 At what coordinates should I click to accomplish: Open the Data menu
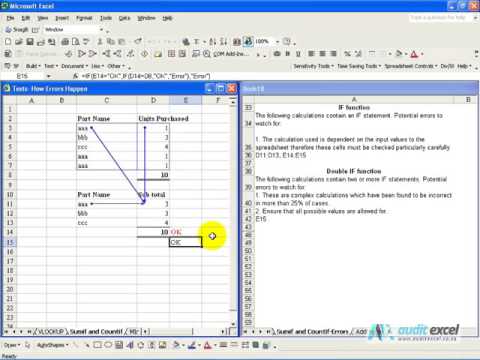(124, 18)
